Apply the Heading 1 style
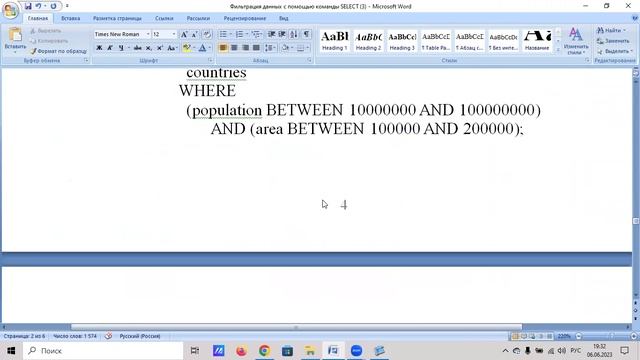Screen dimensions: 640x360 pyautogui.click(x=335, y=41)
